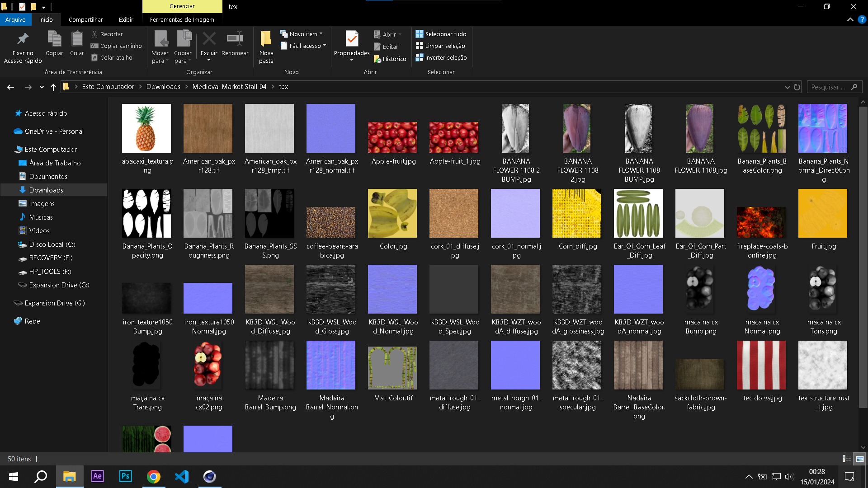The height and width of the screenshot is (488, 868).
Task: Click the refresh icon in address bar
Action: (797, 87)
